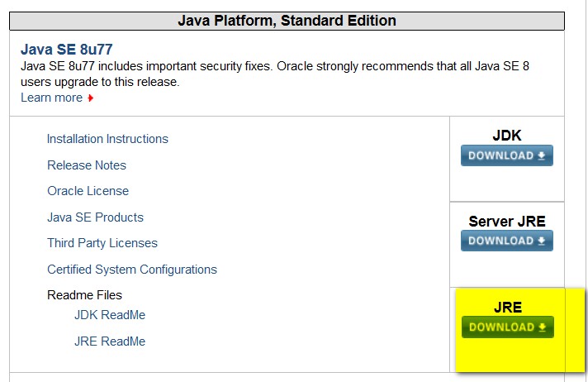
Task: Go to Java SE Products
Action: click(95, 217)
